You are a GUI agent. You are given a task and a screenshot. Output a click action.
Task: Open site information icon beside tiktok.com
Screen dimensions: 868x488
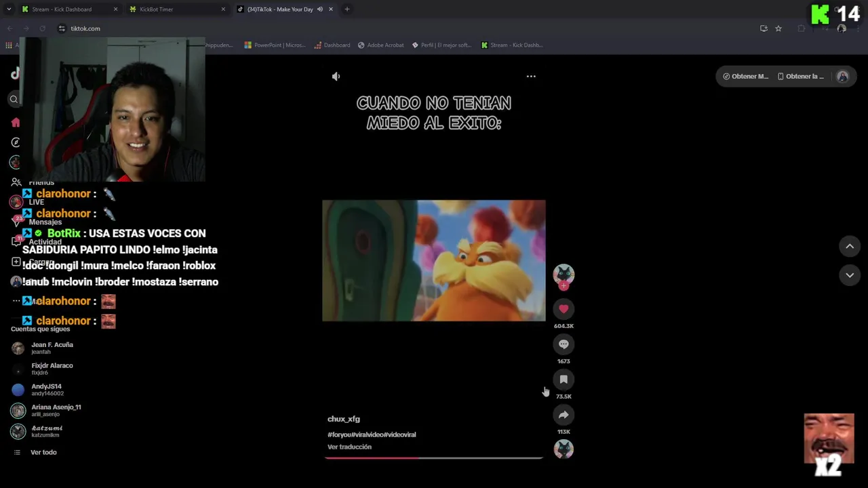click(62, 28)
